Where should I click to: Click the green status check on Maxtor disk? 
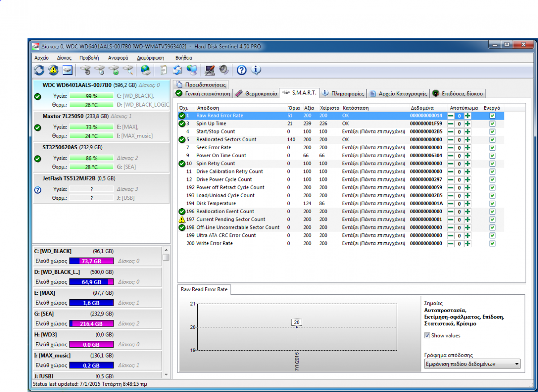point(38,127)
